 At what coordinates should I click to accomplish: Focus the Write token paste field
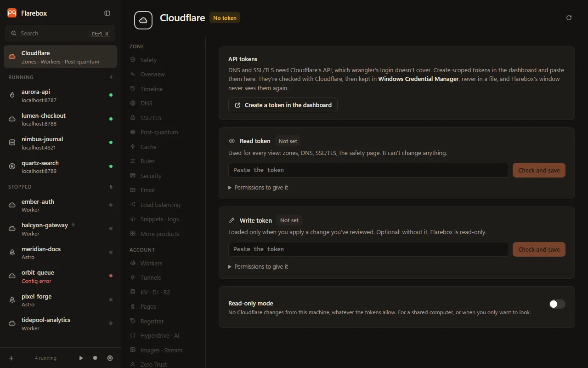click(368, 249)
